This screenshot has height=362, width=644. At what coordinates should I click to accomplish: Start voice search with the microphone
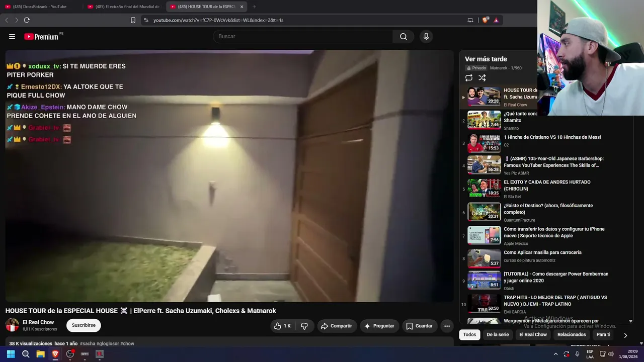click(426, 36)
